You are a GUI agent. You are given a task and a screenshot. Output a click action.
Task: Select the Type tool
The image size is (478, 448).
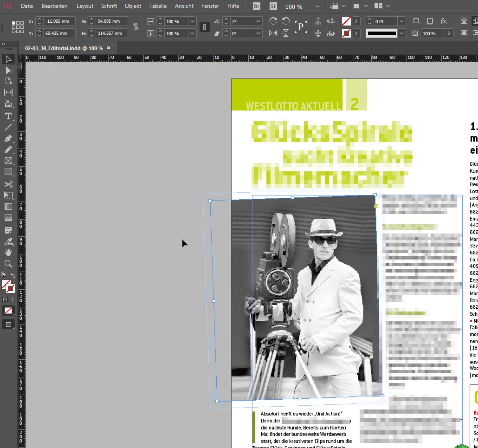tap(8, 116)
